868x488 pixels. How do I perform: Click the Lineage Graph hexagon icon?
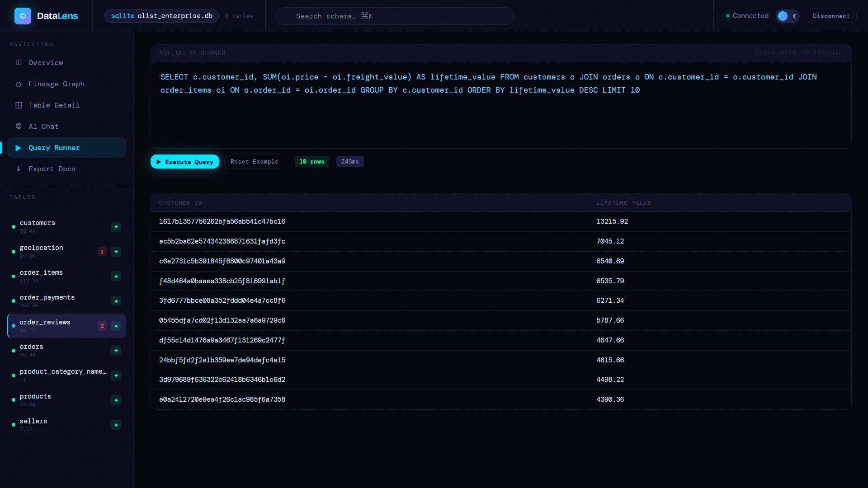pyautogui.click(x=19, y=84)
